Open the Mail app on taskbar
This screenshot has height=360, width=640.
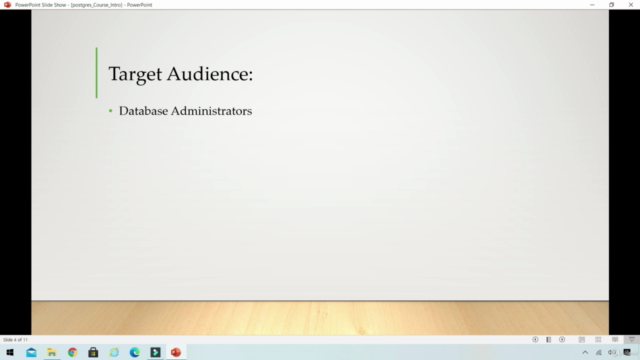click(31, 352)
